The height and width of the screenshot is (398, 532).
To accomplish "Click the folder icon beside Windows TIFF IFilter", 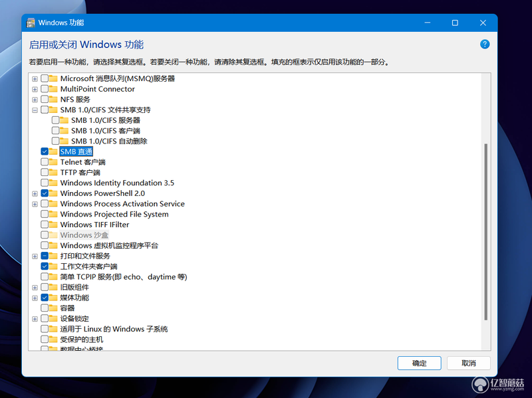I will point(53,225).
